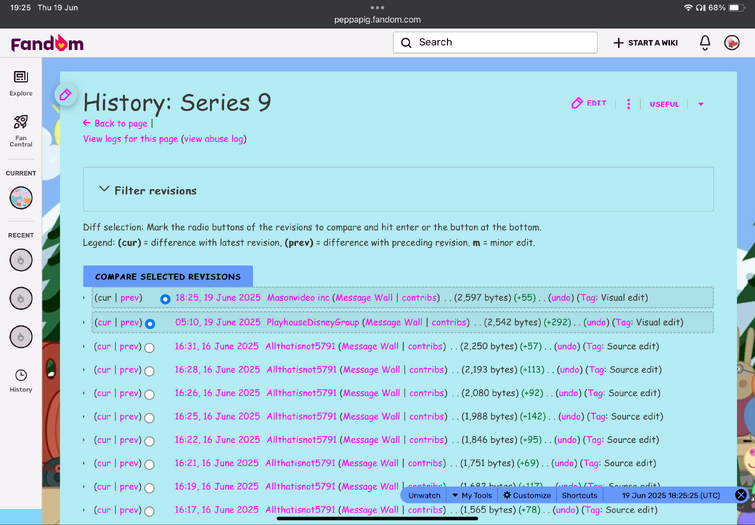Open Shortcuts in the bottom toolbar

point(579,495)
